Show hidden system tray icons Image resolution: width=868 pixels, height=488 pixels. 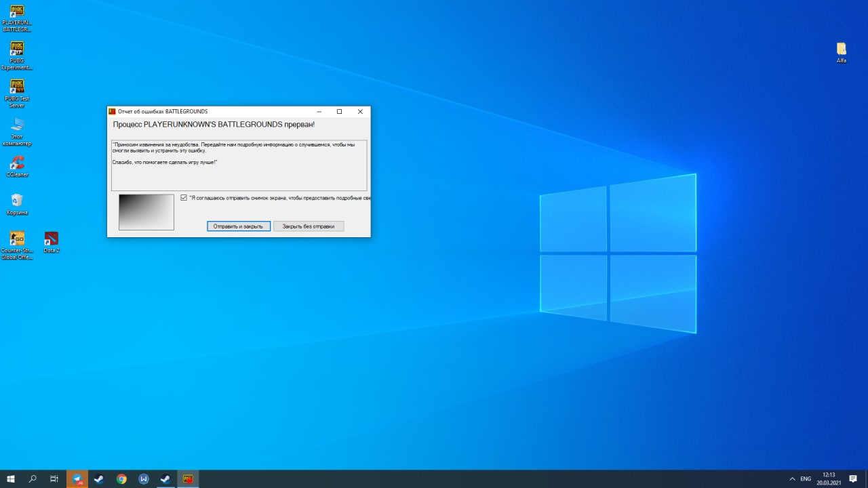(792, 479)
